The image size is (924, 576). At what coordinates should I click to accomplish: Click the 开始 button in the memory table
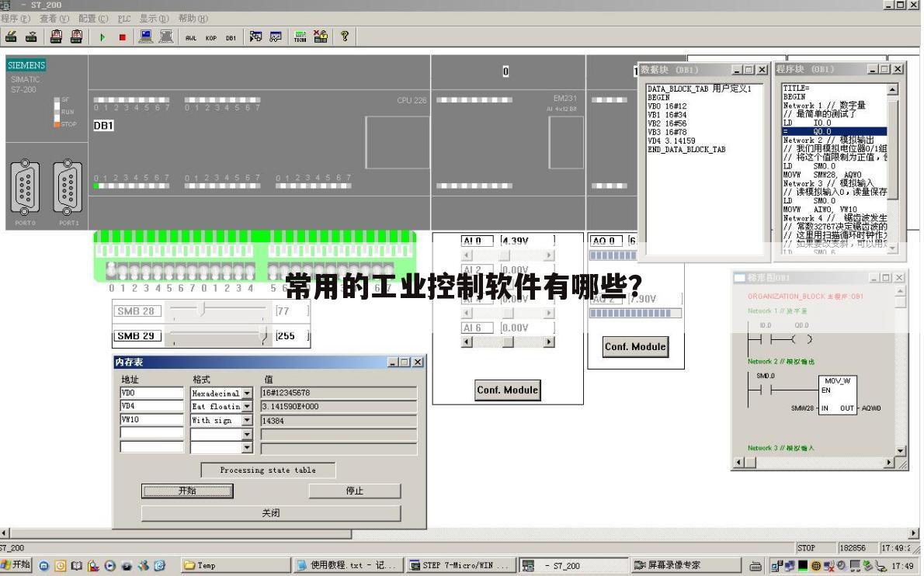(x=187, y=491)
